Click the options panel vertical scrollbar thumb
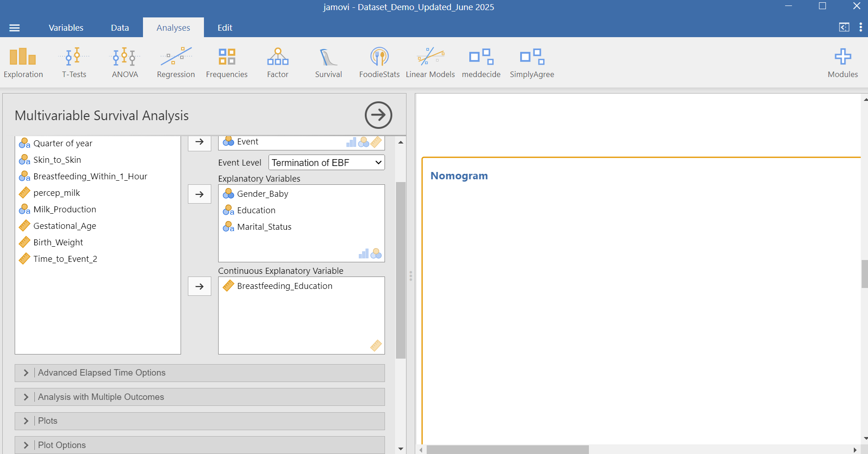 401,270
